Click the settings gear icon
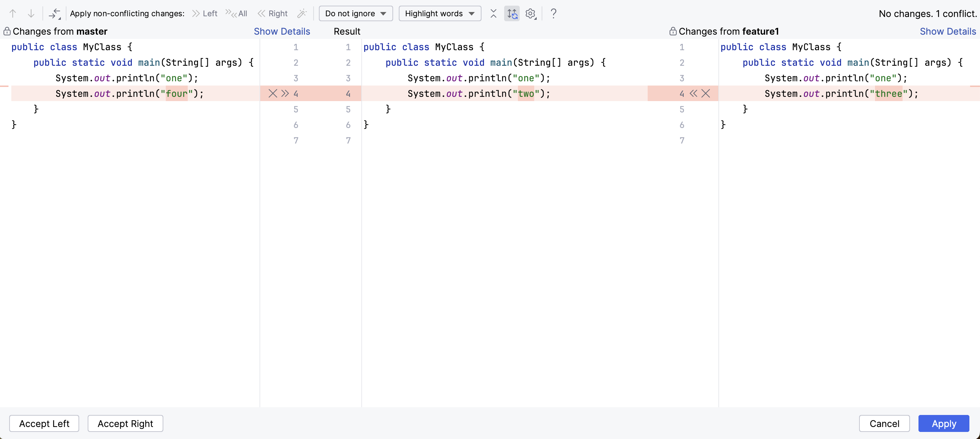This screenshot has width=980, height=439. pos(531,12)
